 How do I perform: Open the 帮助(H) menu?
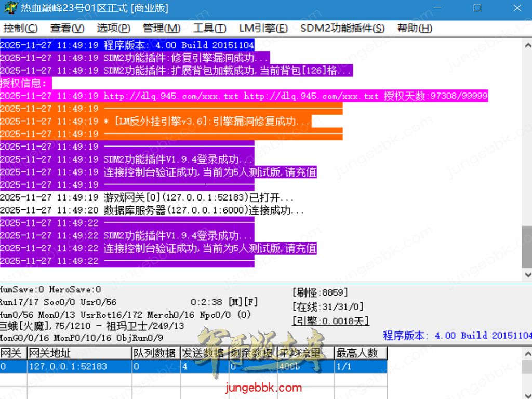click(x=415, y=29)
